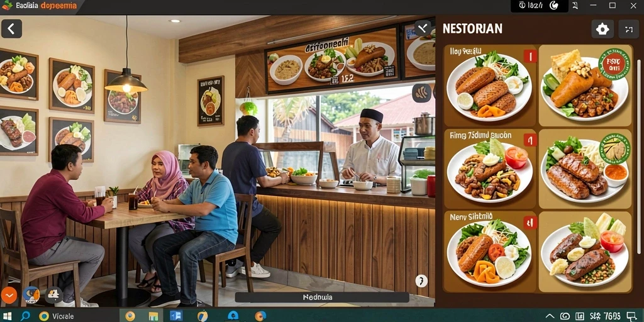The width and height of the screenshot is (644, 322).
Task: Click the round sync icon in system tray
Action: (x=565, y=316)
